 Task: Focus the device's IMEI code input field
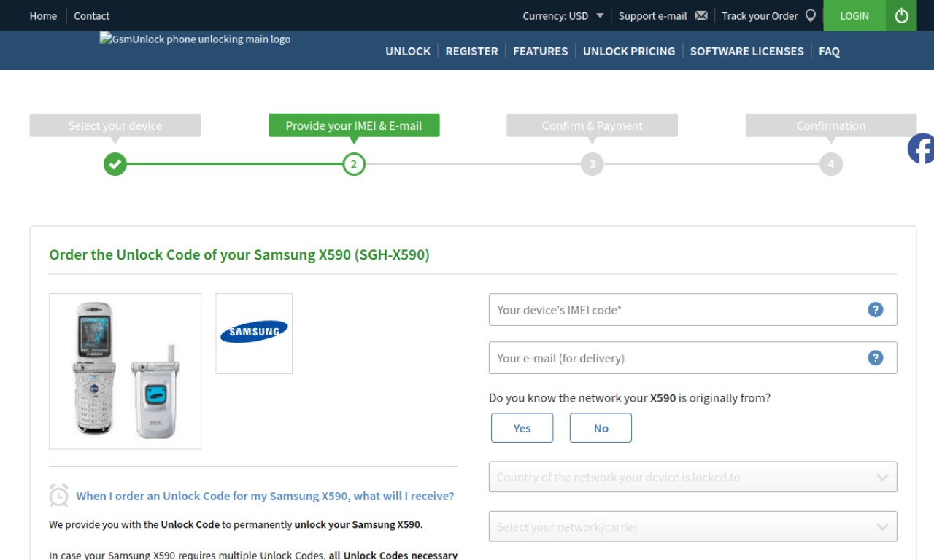point(692,310)
